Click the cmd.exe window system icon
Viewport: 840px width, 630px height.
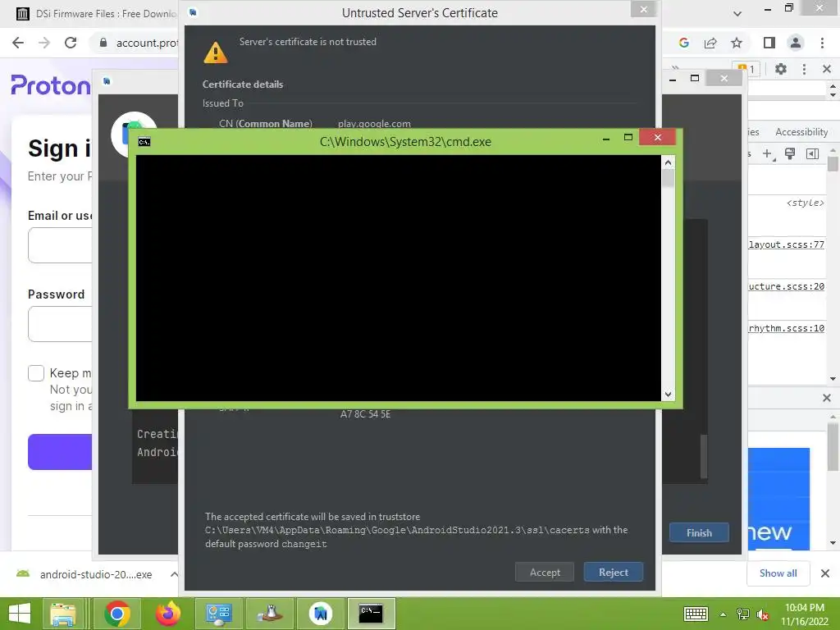pos(144,141)
